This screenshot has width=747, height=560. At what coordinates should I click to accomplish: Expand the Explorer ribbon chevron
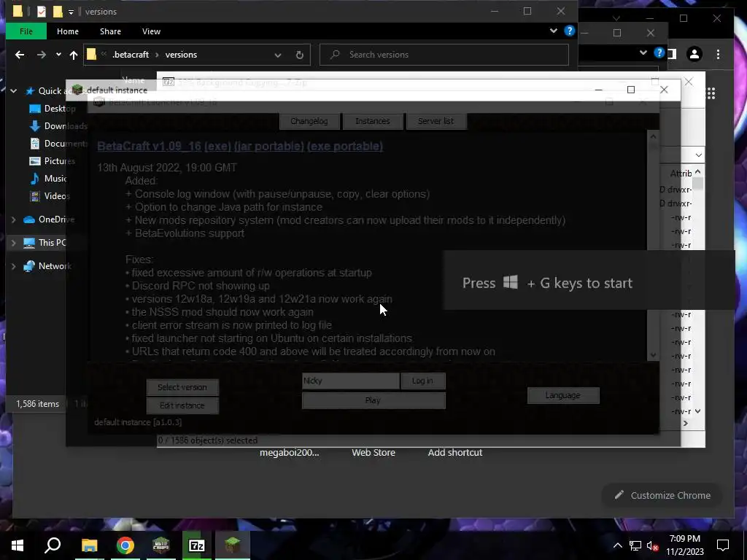click(x=554, y=31)
